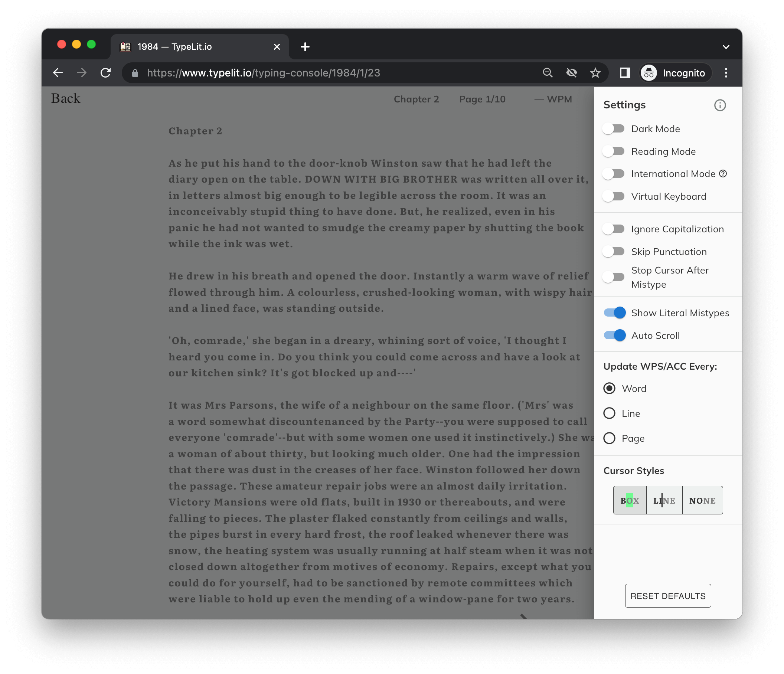Image resolution: width=784 pixels, height=674 pixels.
Task: Go back with the browser back arrow
Action: pyautogui.click(x=58, y=73)
